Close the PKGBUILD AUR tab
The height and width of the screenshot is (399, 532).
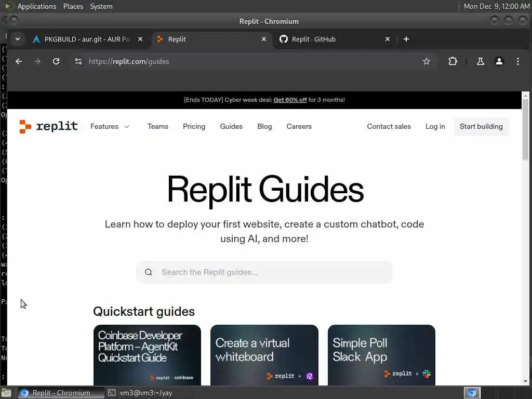pos(140,39)
